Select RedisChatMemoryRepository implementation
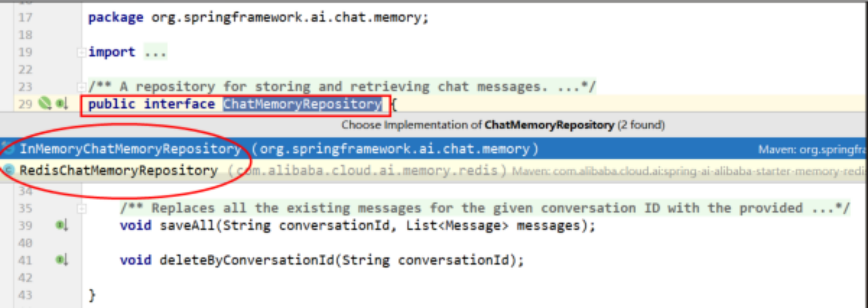The height and width of the screenshot is (308, 868). (x=433, y=170)
